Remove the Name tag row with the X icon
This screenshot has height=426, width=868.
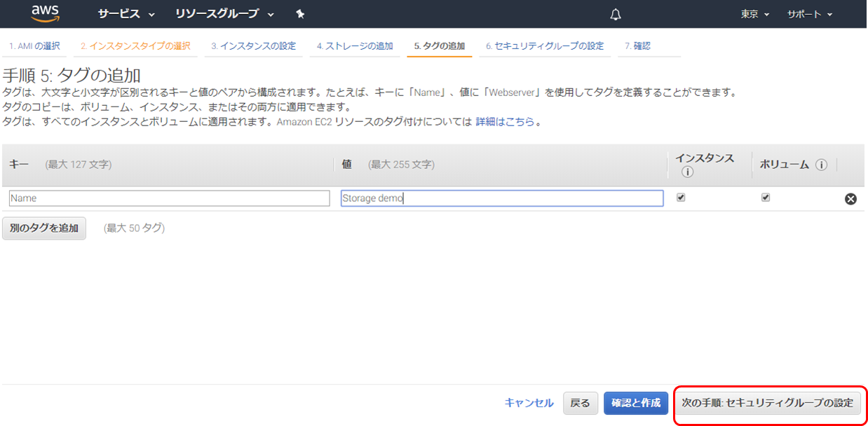pos(850,198)
